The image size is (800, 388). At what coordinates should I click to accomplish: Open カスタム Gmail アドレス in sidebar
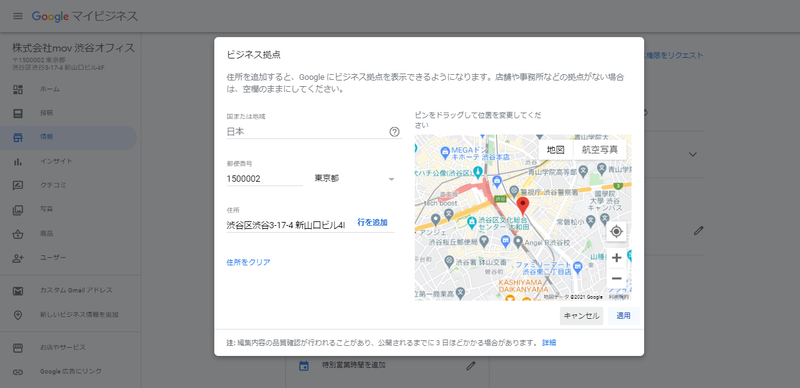coord(77,290)
